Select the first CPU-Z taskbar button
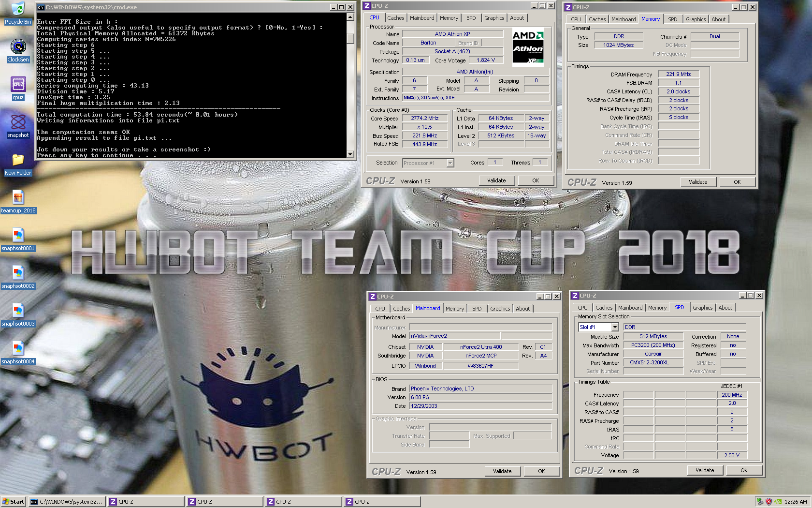 pyautogui.click(x=146, y=502)
